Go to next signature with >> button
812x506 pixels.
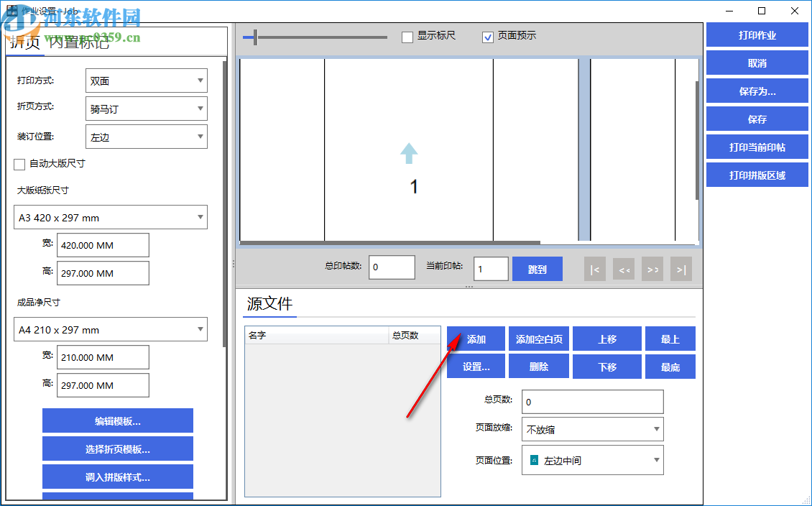tap(652, 270)
